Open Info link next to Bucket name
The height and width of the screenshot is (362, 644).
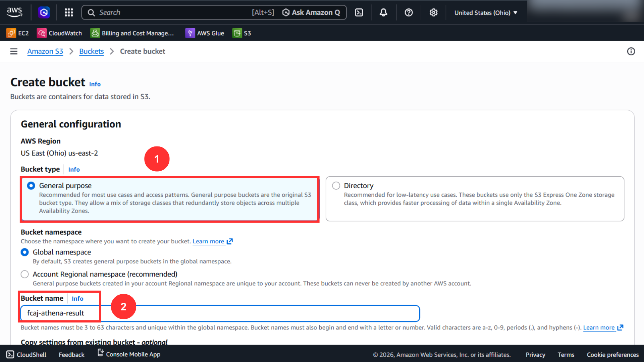click(x=77, y=299)
